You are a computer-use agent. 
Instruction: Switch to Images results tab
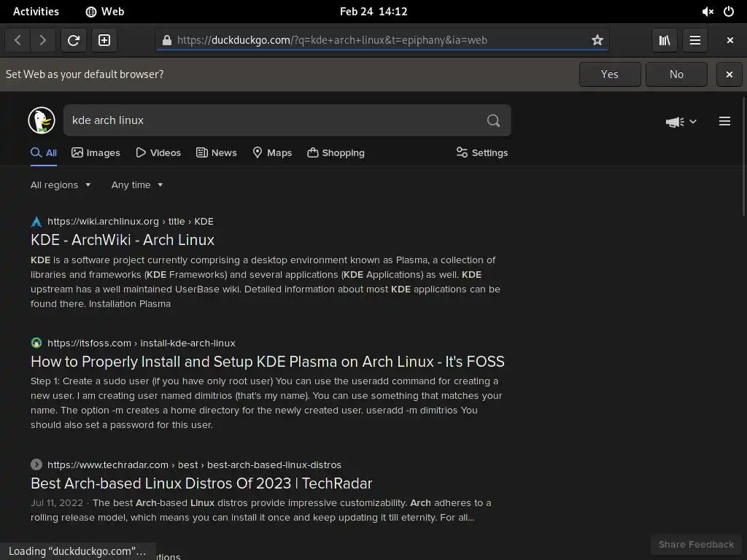[96, 153]
